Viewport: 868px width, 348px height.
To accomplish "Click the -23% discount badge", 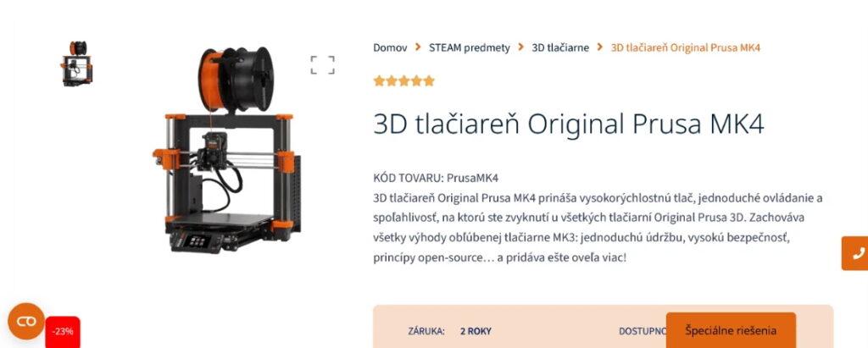I will coord(63,331).
